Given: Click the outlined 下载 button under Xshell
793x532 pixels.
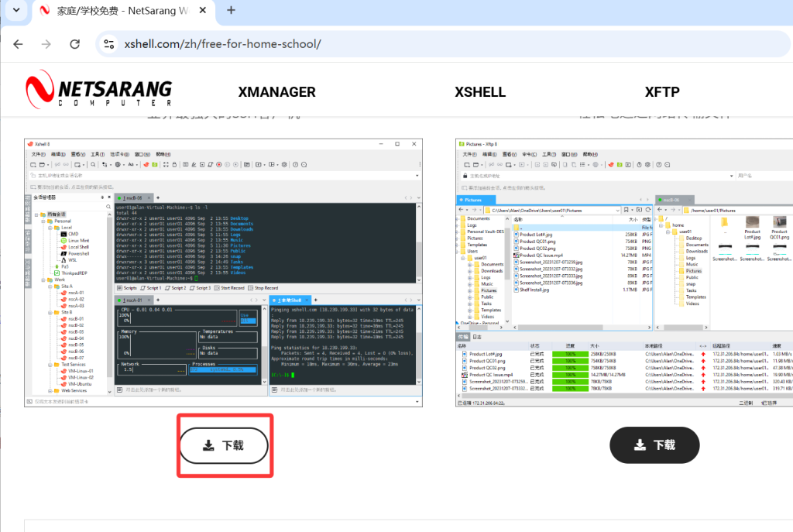Looking at the screenshot, I should pyautogui.click(x=224, y=445).
